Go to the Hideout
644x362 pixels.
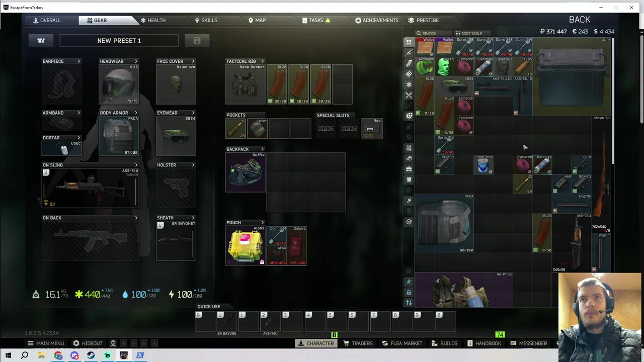tap(88, 343)
